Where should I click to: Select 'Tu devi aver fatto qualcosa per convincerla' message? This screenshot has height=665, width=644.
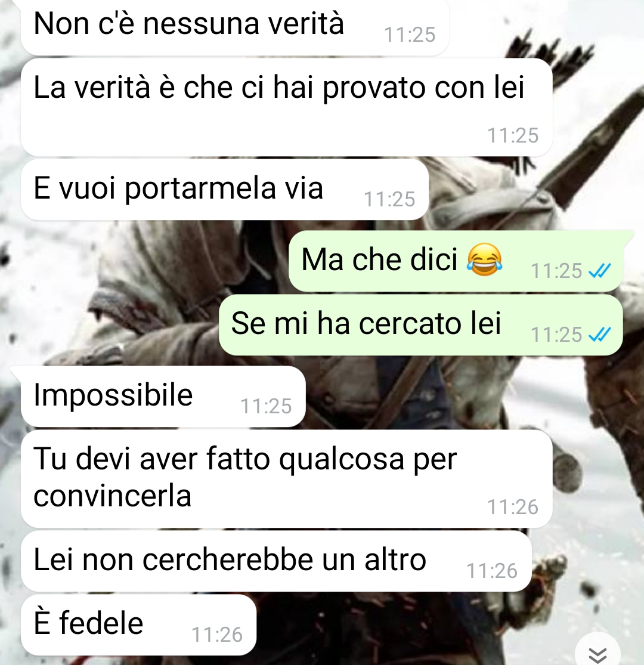coord(287,479)
